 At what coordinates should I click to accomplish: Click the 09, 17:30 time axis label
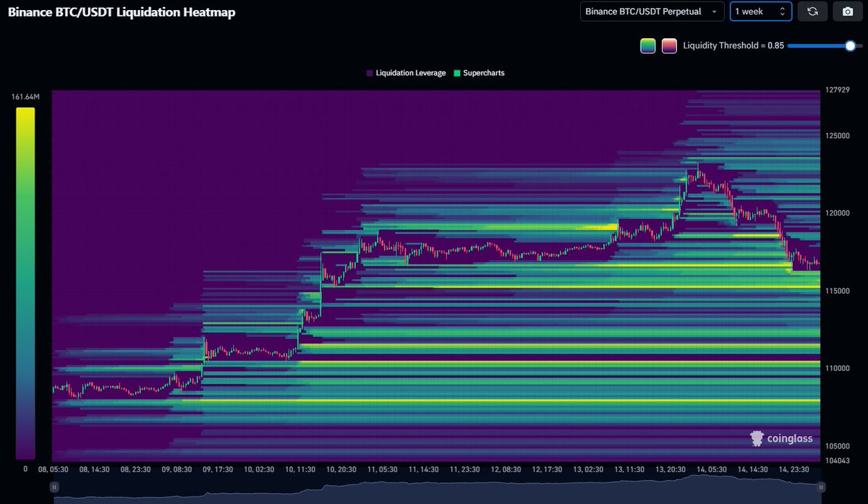(217, 469)
